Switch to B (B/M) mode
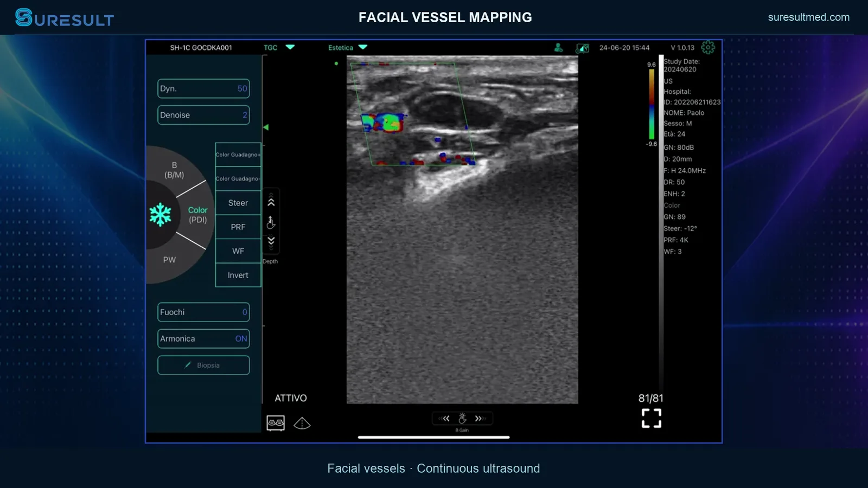The width and height of the screenshot is (868, 488). (174, 170)
